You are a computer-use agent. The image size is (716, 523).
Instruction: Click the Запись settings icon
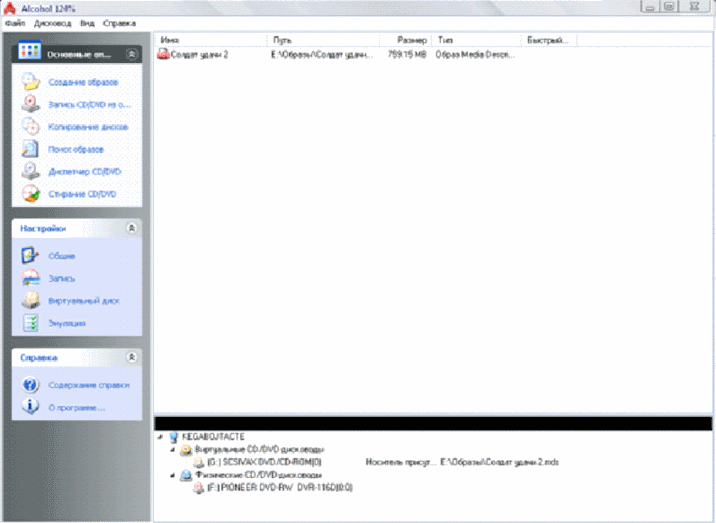tap(31, 278)
